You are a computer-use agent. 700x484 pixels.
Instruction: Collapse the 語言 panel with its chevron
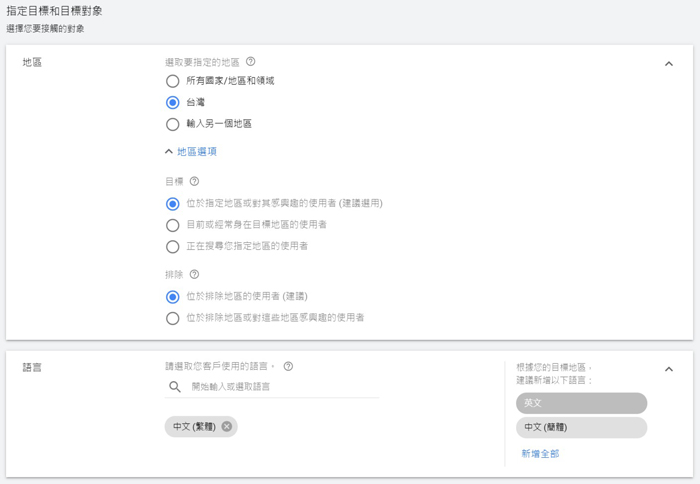click(x=669, y=369)
